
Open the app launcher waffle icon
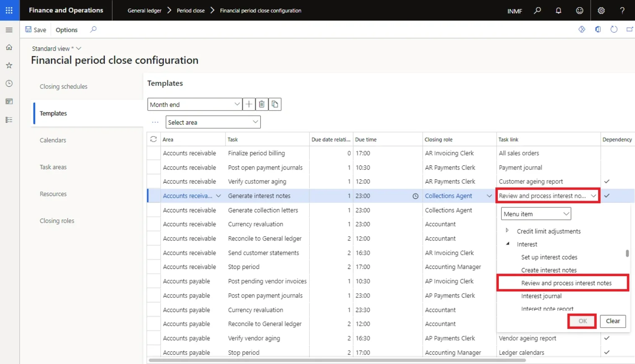click(9, 10)
